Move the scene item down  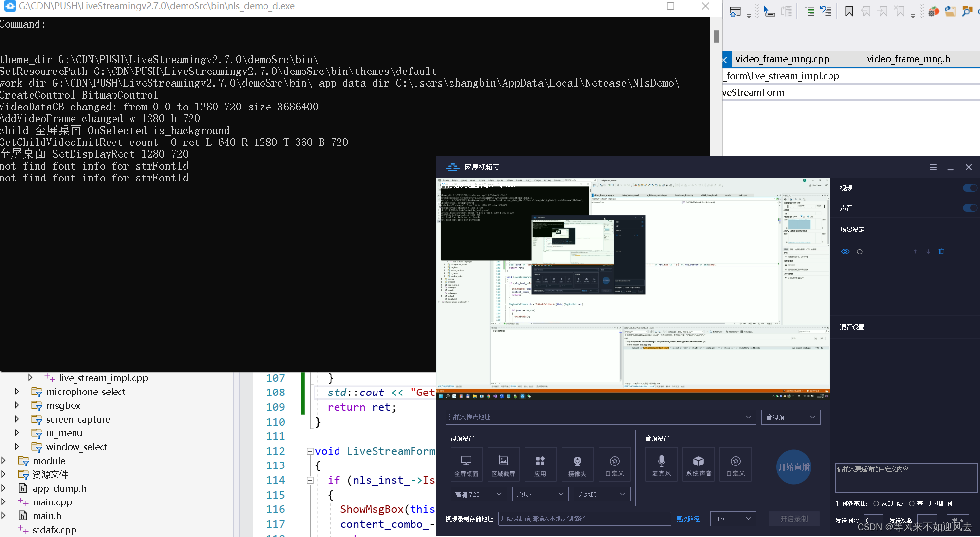928,251
